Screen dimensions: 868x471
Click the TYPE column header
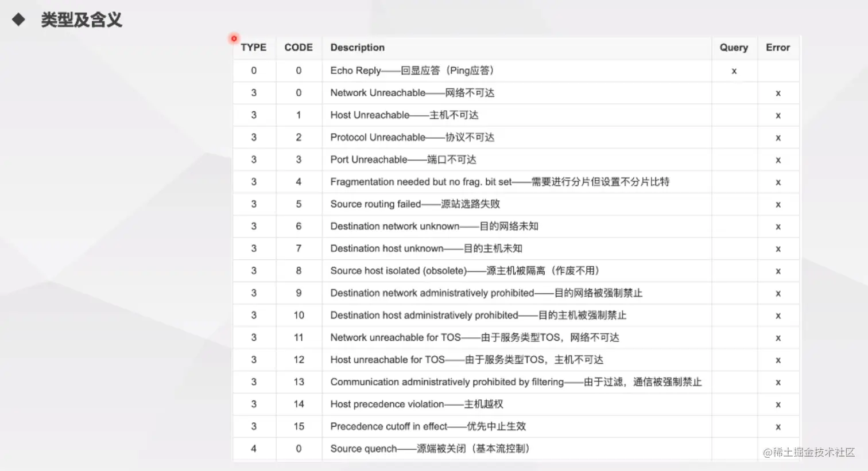[x=254, y=48]
